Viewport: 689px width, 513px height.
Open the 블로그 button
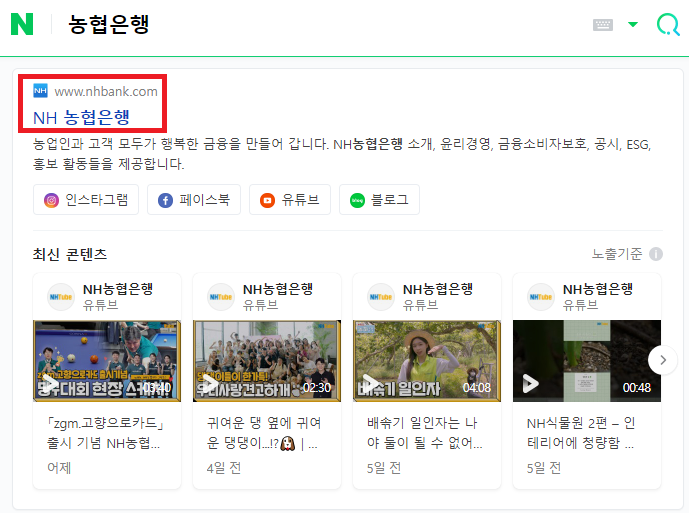[x=379, y=200]
